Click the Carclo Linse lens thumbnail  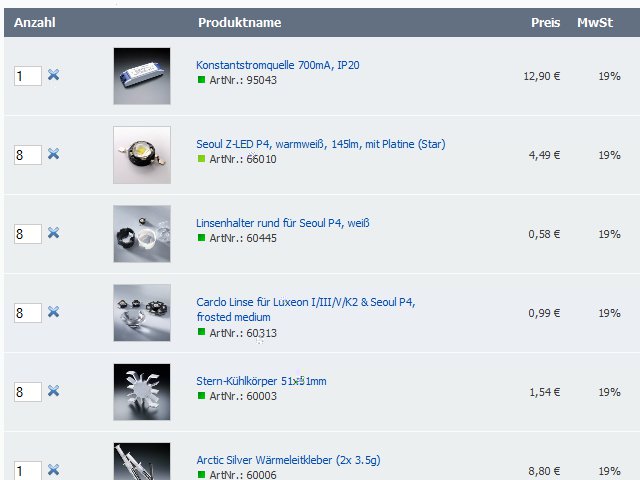[x=142, y=313]
